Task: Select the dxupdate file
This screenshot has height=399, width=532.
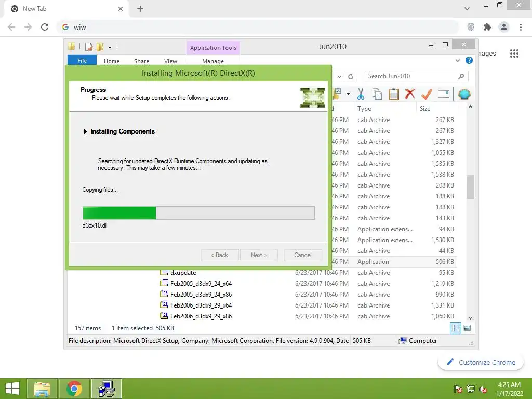Action: [183, 272]
